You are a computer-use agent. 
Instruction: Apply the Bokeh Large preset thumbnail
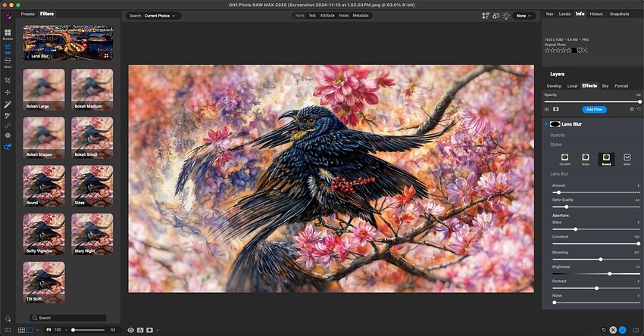click(x=44, y=89)
